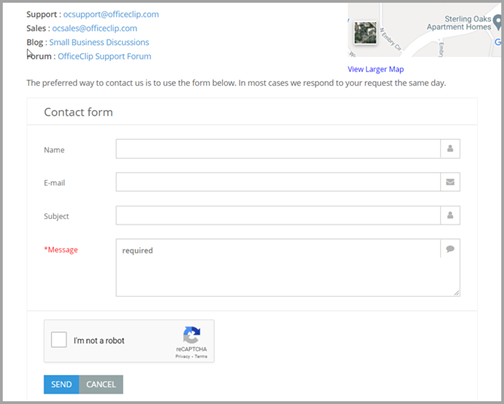504x404 pixels.
Task: Click the envelope icon beside E-mail field
Action: (x=450, y=182)
